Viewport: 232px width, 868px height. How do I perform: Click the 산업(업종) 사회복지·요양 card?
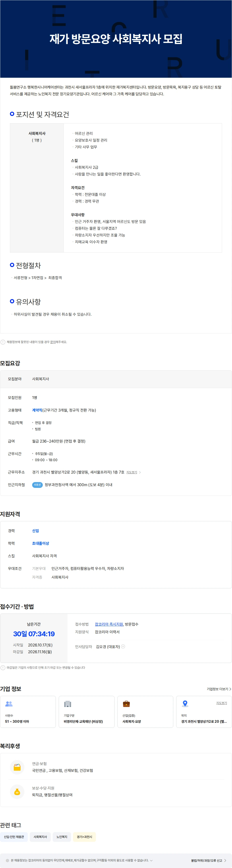145,712
